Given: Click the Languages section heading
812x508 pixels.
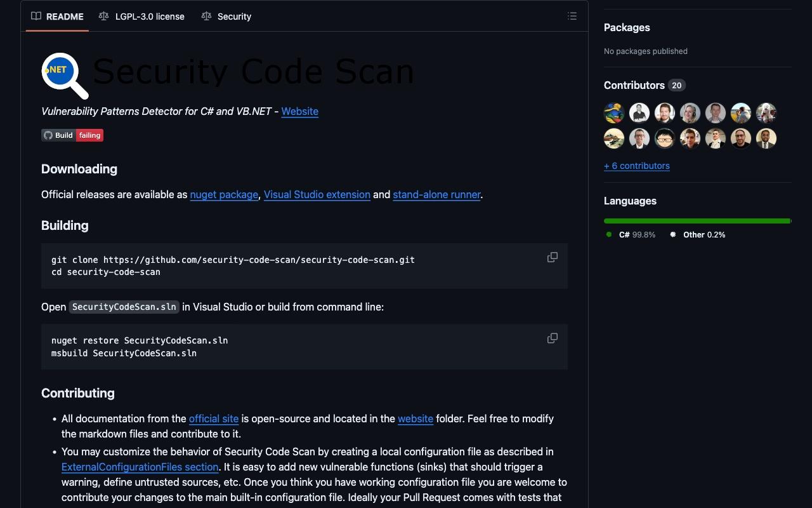Looking at the screenshot, I should (x=630, y=201).
